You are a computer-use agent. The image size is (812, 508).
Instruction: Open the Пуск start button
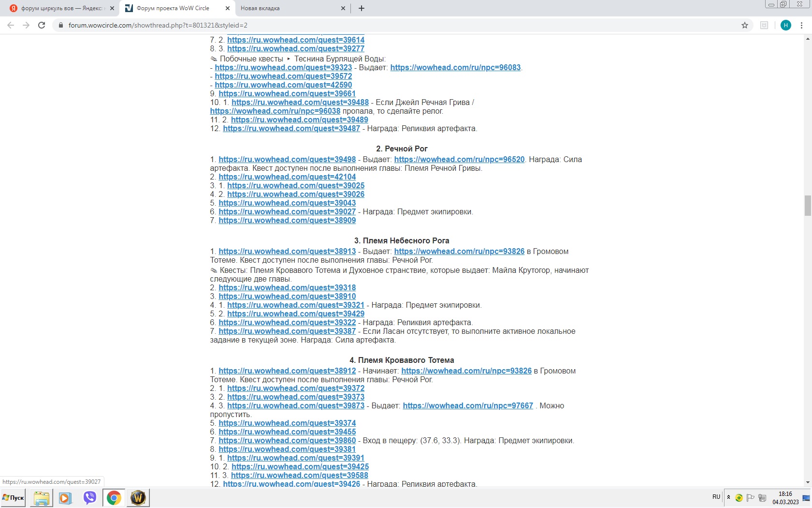[x=14, y=497]
